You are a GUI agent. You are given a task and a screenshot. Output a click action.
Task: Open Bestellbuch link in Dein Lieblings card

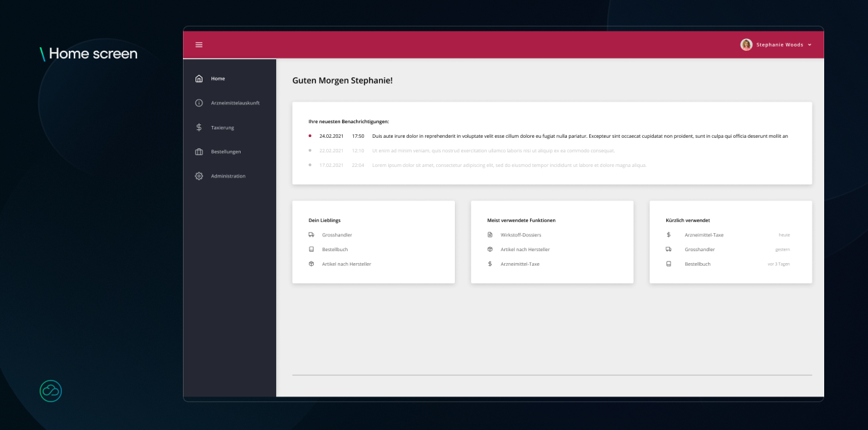(x=335, y=250)
